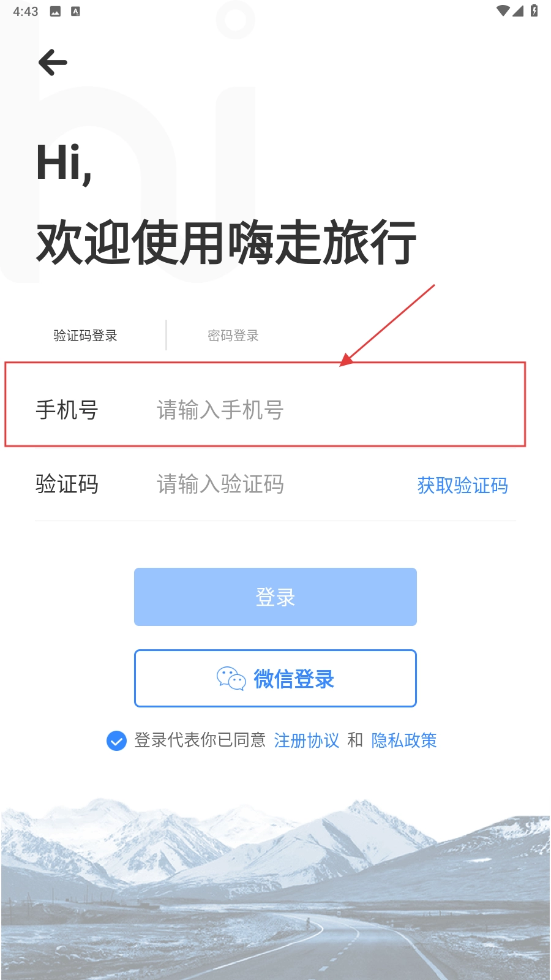Tap the cellular signal icon
This screenshot has width=551, height=980.
coord(518,11)
